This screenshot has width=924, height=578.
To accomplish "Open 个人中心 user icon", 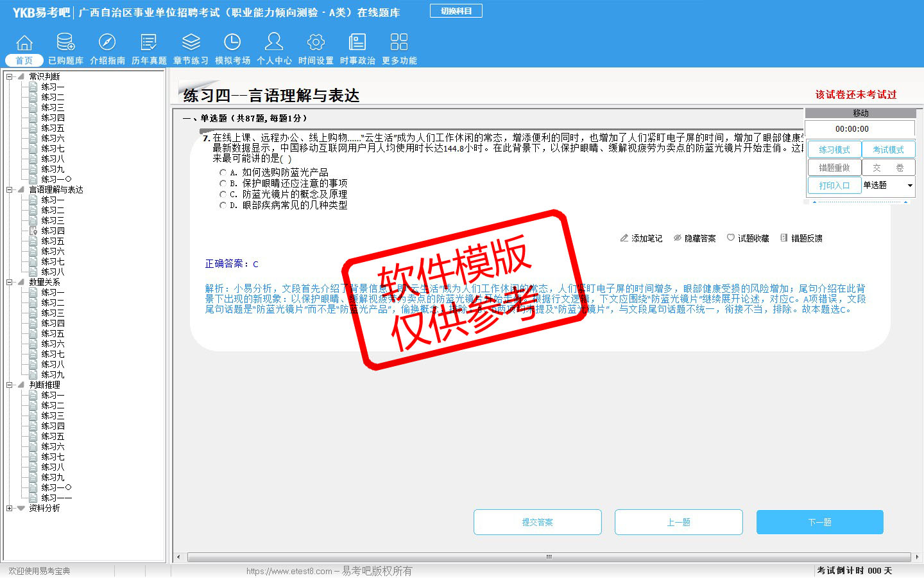I will (274, 43).
